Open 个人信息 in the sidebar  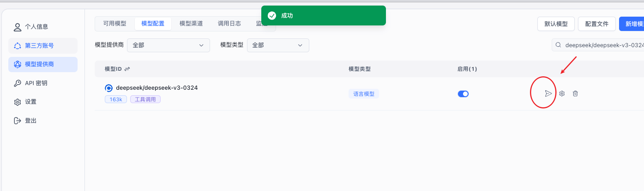43,27
